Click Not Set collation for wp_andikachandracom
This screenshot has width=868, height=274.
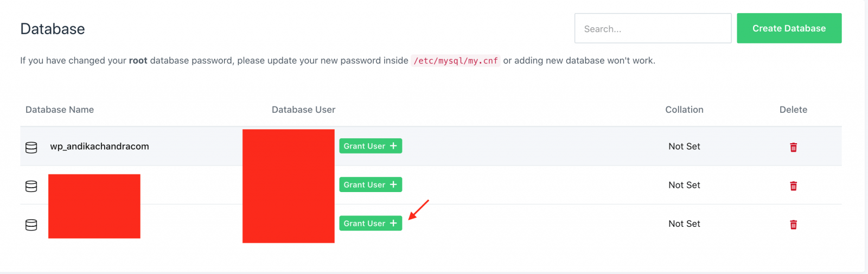tap(684, 146)
